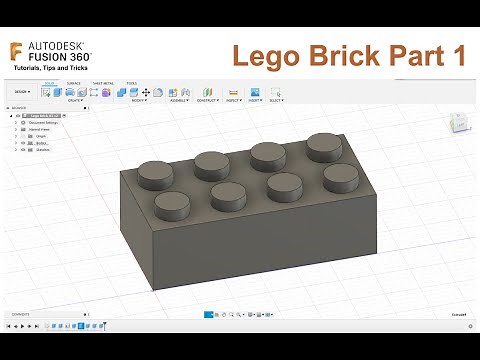Open timeline settings gear icon
Screen dimensions: 480x360
[470, 326]
